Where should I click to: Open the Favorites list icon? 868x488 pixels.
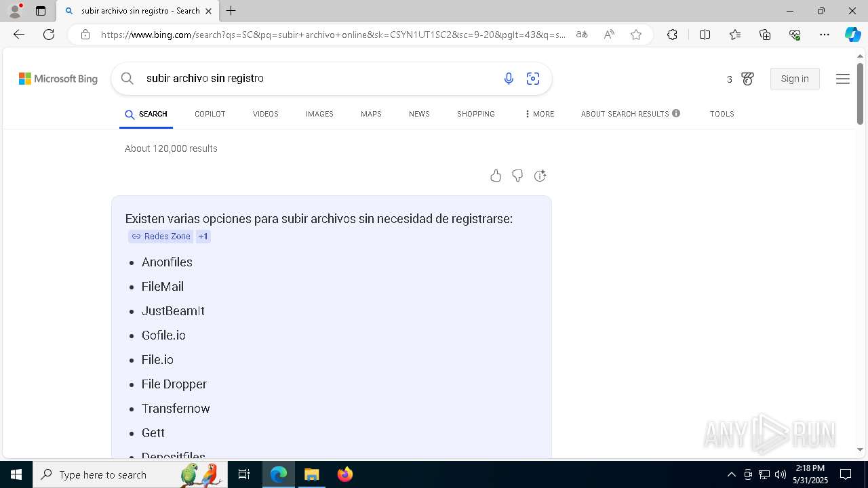point(735,35)
